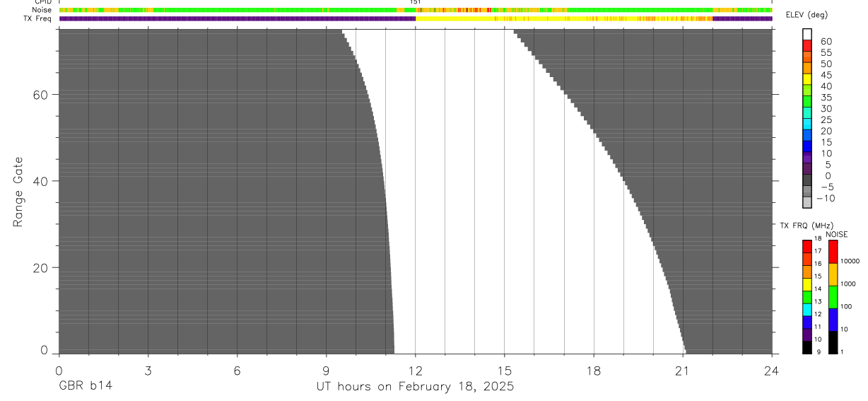Click the purple segment of the TX Freq strip
This screenshot has width=868, height=401.
pos(237,18)
